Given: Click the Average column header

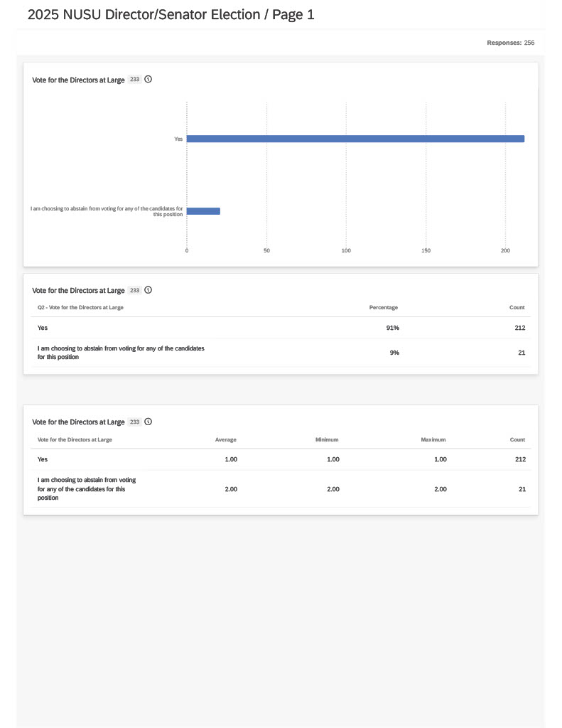Looking at the screenshot, I should tap(225, 439).
